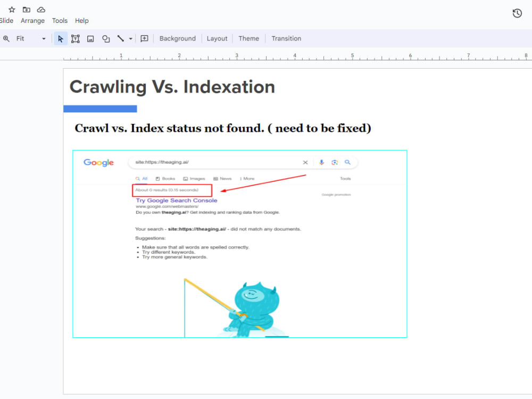Open the Help menu

click(x=82, y=21)
